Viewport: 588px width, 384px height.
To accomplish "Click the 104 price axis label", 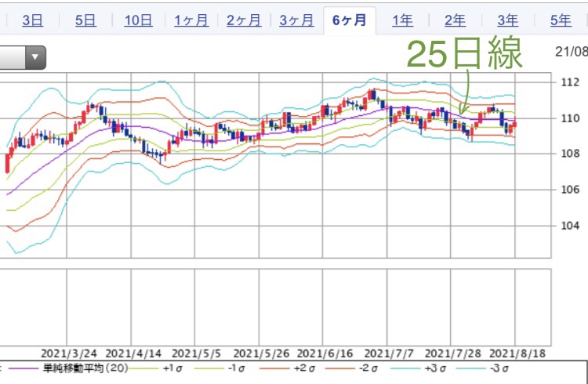I will coord(570,226).
